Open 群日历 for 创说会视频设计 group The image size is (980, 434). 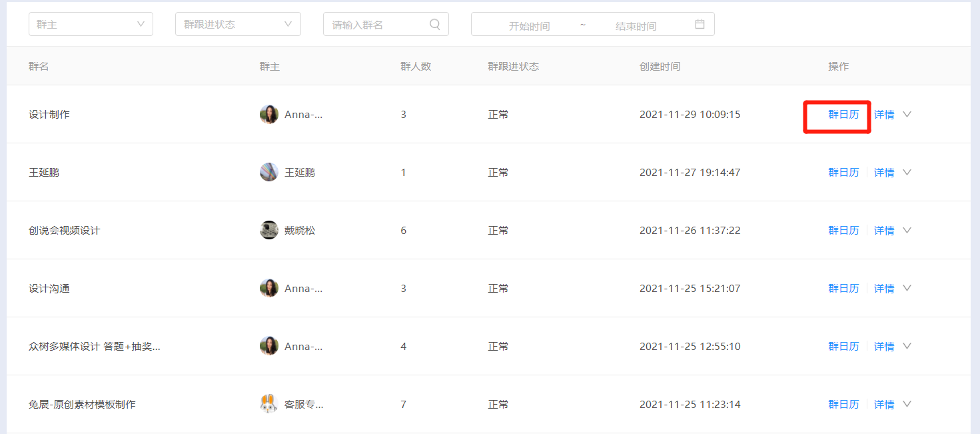coord(843,230)
